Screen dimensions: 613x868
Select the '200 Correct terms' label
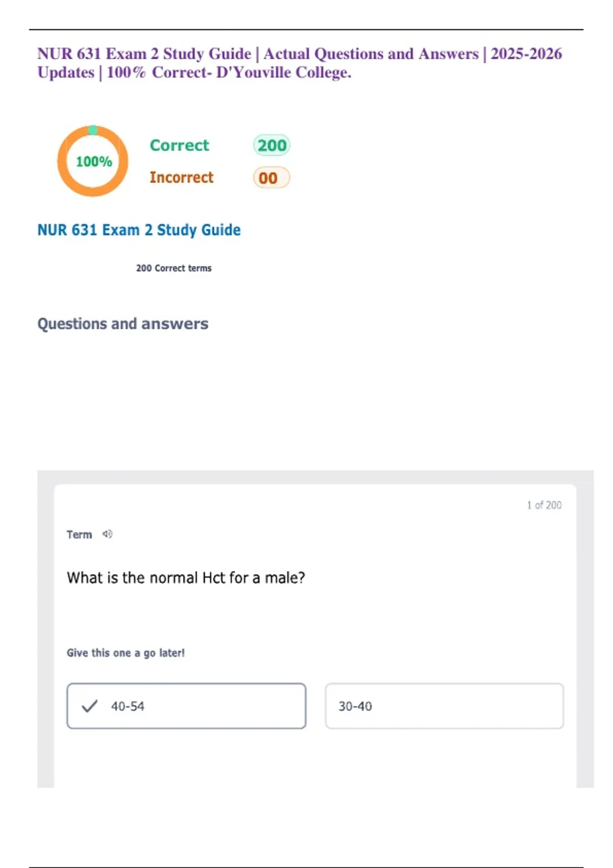174,268
